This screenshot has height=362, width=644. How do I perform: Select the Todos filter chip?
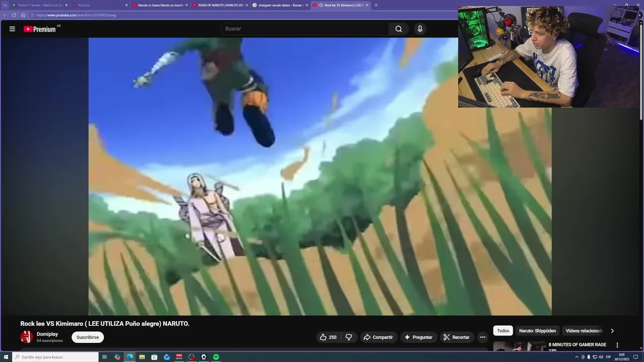(x=503, y=331)
